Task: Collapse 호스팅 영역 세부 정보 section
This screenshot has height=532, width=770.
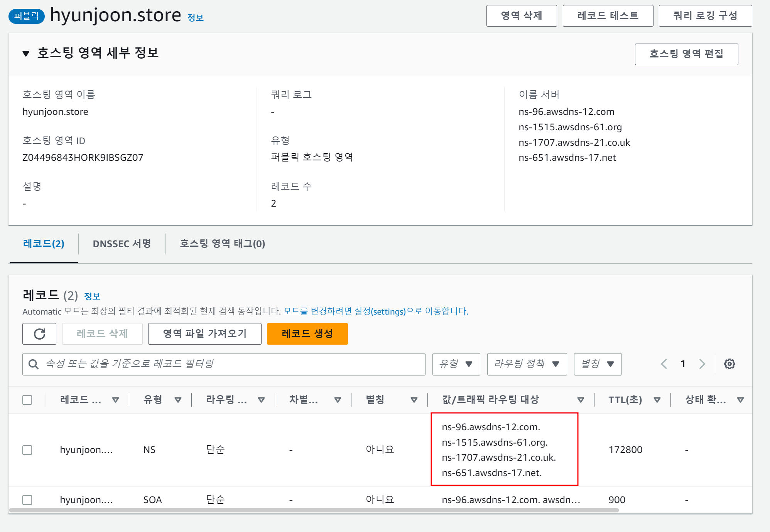Action: 26,54
